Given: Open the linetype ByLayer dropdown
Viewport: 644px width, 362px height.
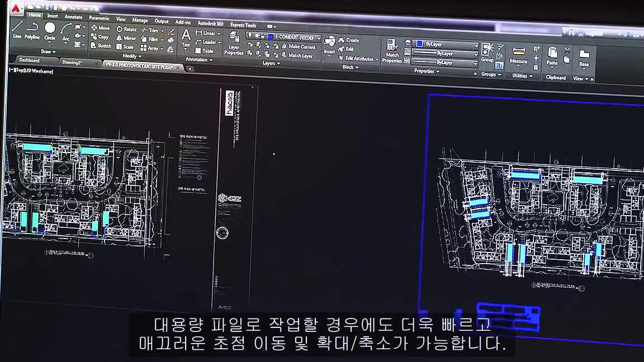Looking at the screenshot, I should click(445, 63).
